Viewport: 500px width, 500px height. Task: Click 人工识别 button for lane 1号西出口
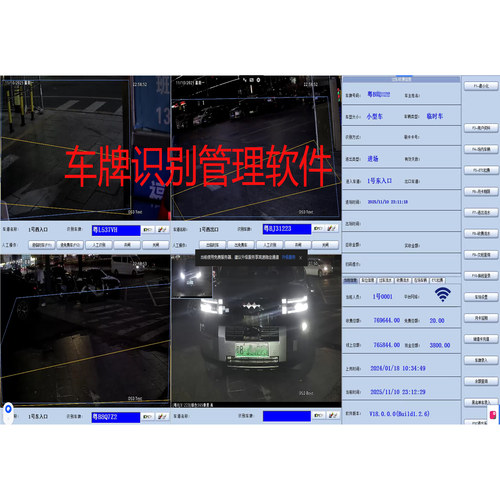(x=270, y=245)
